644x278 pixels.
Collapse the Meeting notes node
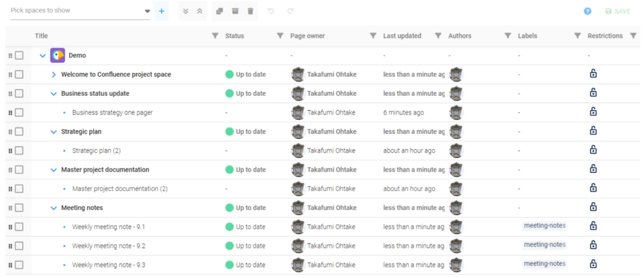point(53,208)
